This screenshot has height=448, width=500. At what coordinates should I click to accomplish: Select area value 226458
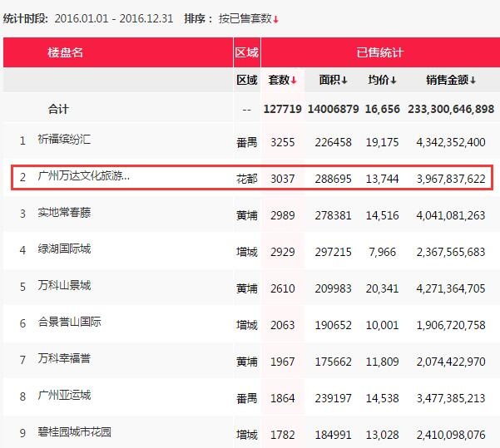tap(333, 142)
